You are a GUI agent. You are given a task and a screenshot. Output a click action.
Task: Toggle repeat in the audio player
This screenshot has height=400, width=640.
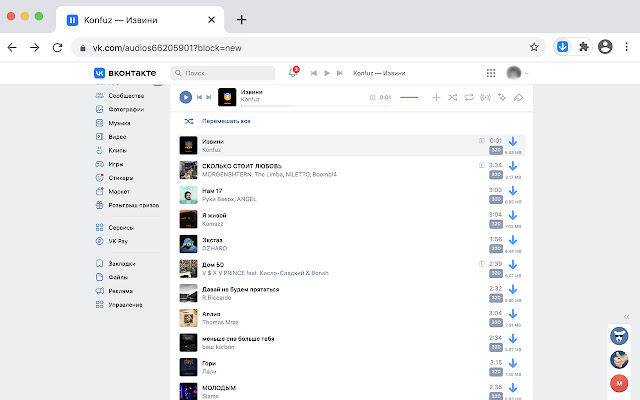(468, 97)
